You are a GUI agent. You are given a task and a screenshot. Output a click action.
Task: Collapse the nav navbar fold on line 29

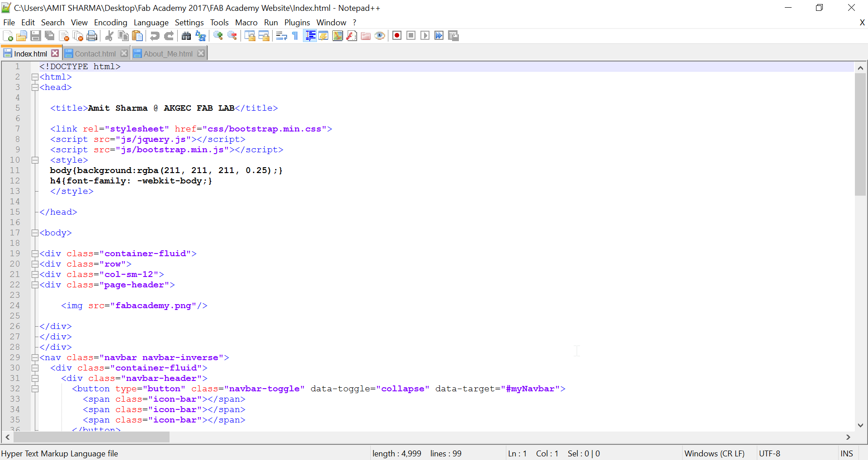point(35,358)
